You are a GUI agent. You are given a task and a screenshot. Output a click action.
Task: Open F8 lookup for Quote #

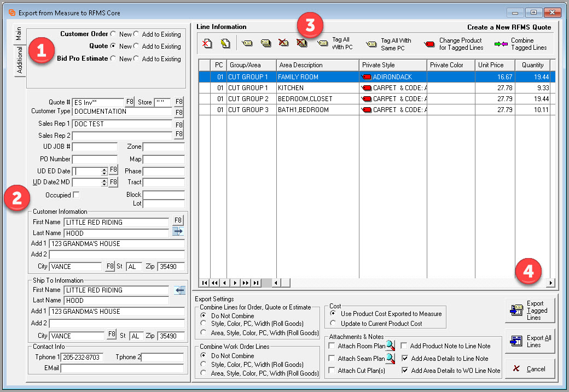tap(130, 102)
